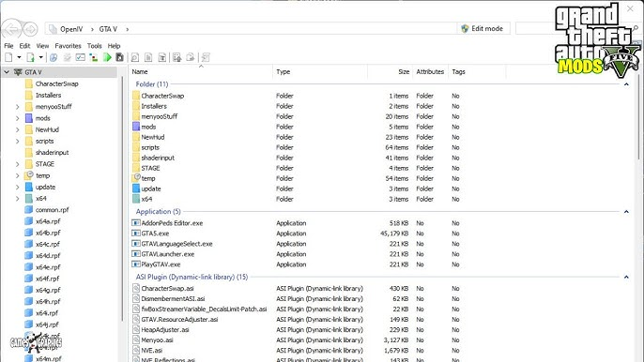Open the New file dropdown arrow
The height and width of the screenshot is (362, 644).
(x=19, y=57)
